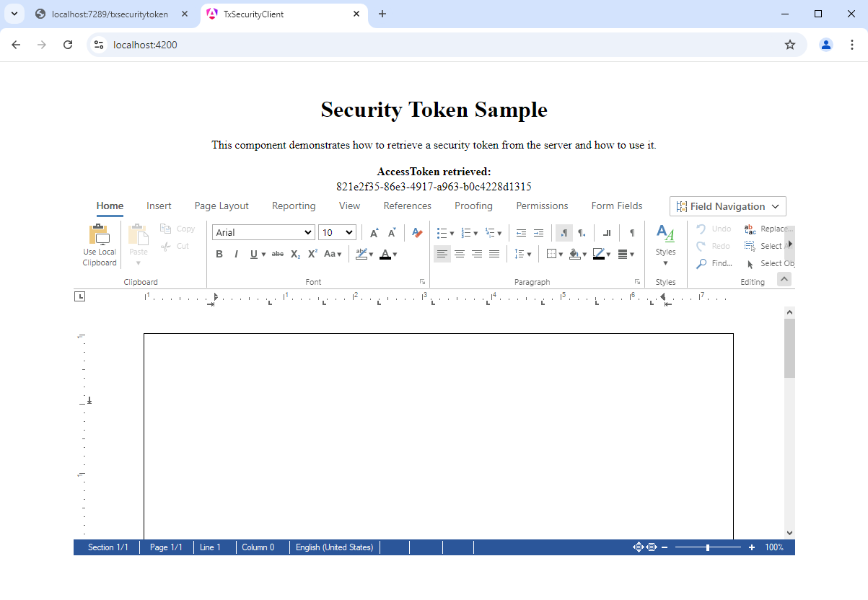This screenshot has width=868, height=600.
Task: Decrease font size with shrink font icon
Action: coord(392,233)
